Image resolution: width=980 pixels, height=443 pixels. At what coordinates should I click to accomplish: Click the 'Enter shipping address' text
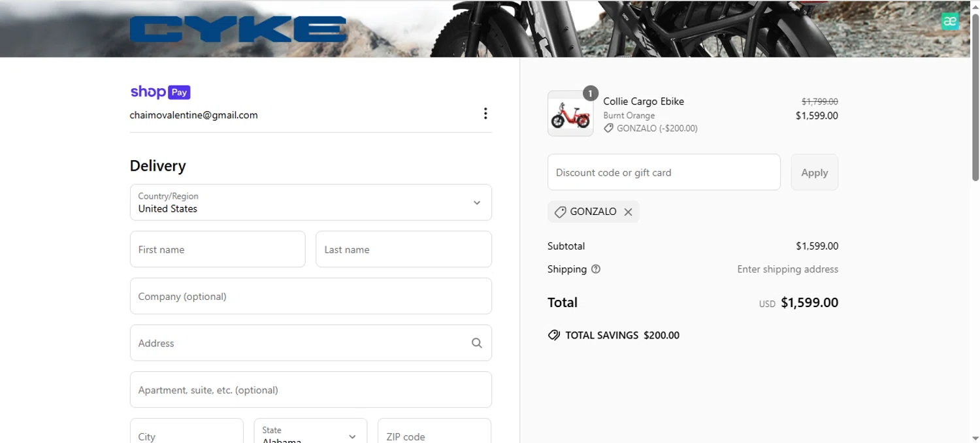[788, 269]
